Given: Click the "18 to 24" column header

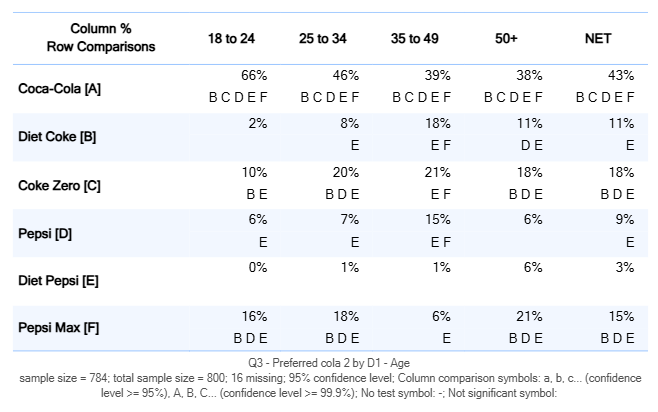Looking at the screenshot, I should 229,38.
